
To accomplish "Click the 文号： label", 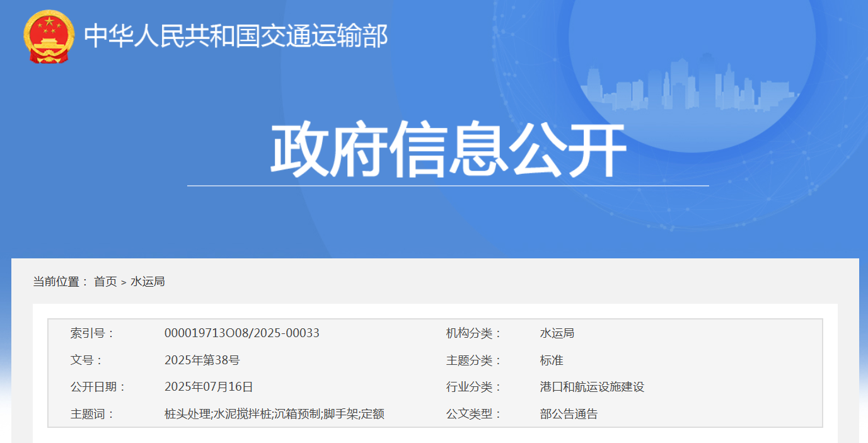I will click(86, 360).
